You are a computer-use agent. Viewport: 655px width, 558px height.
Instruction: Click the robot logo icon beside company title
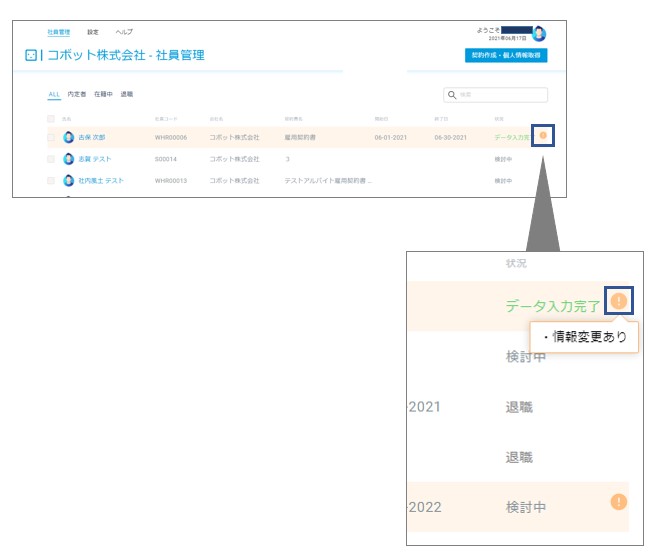point(31,55)
